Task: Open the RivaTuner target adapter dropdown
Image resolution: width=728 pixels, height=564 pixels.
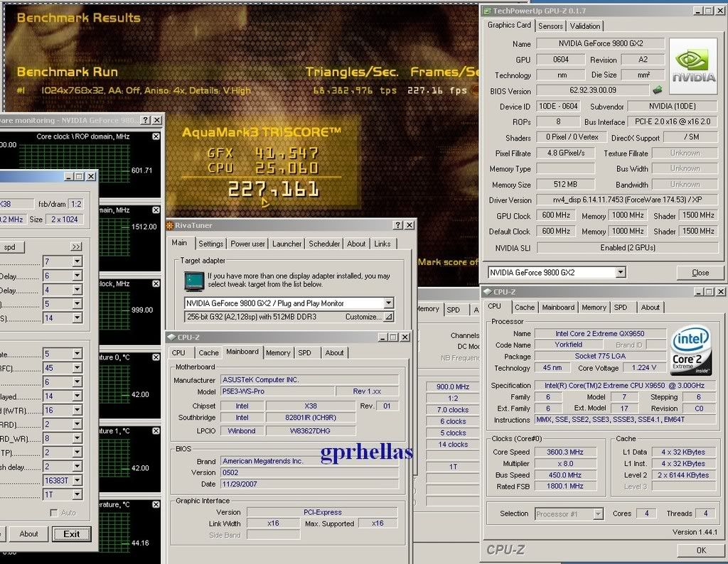Action: 389,303
